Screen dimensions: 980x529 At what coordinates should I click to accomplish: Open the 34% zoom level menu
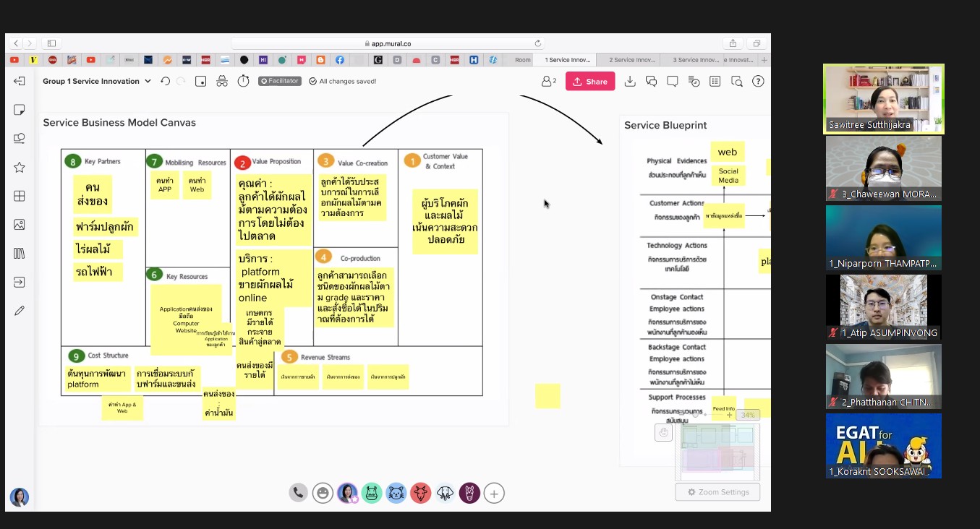click(748, 415)
